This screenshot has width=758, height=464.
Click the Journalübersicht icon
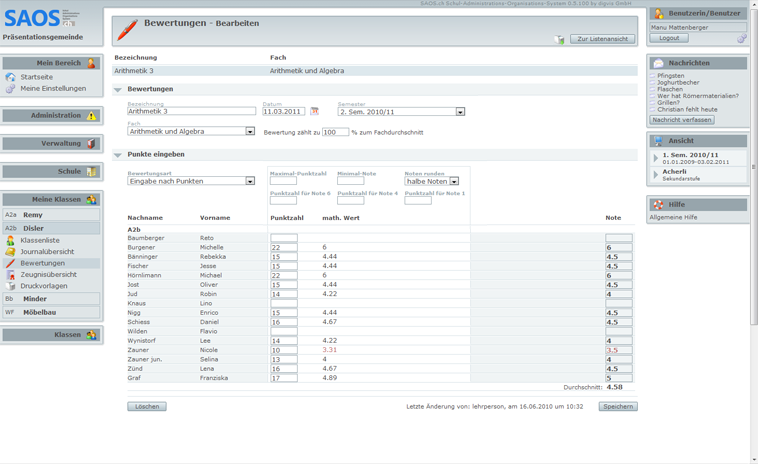(10, 251)
